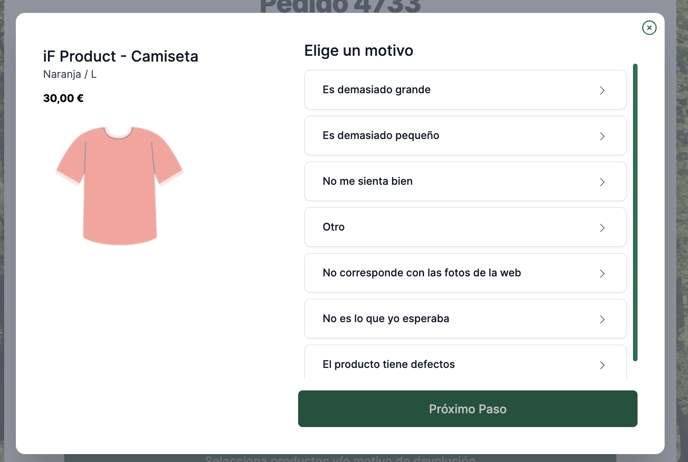This screenshot has height=462, width=688.
Task: Click the Próximo Paso button
Action: tap(467, 409)
